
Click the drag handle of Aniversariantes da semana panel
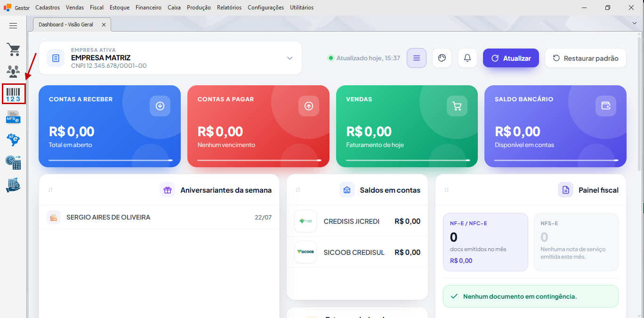50,190
